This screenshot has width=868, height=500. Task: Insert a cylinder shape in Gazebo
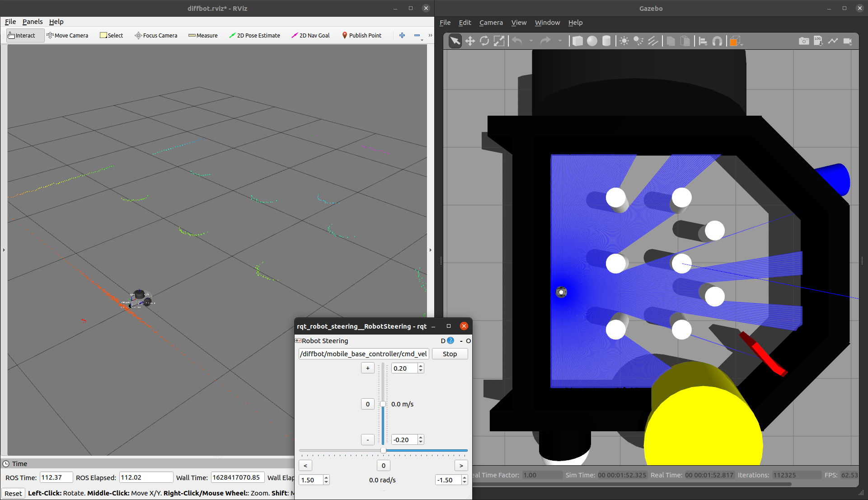point(606,41)
